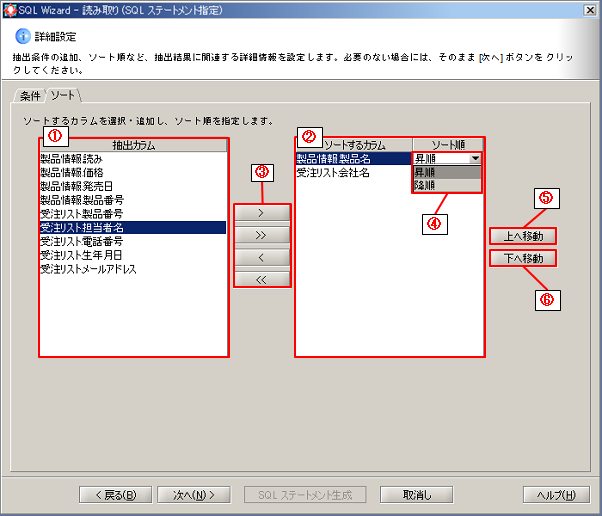The width and height of the screenshot is (602, 516).
Task: Select 受注リスト.メールアドレス list item
Action: (88, 269)
